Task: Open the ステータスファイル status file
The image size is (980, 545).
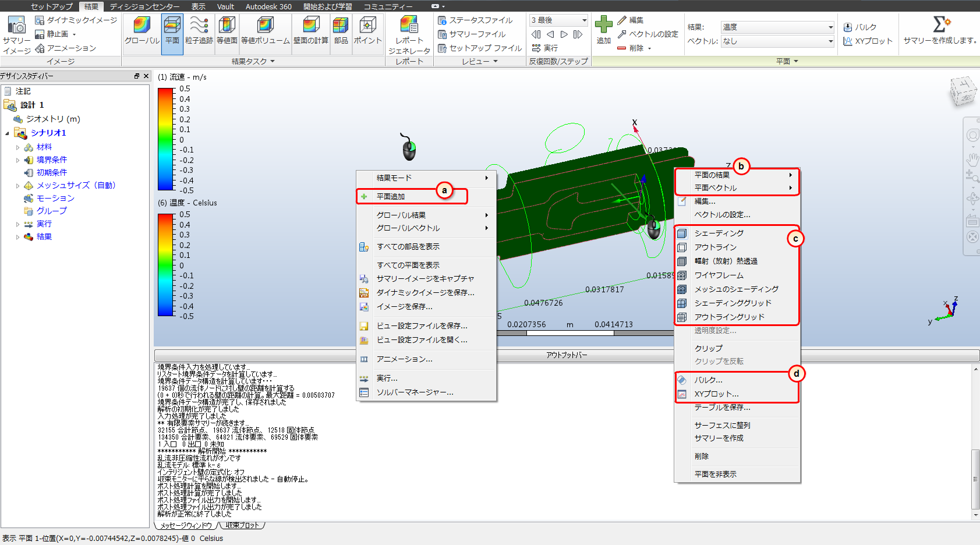Action: pyautogui.click(x=475, y=20)
